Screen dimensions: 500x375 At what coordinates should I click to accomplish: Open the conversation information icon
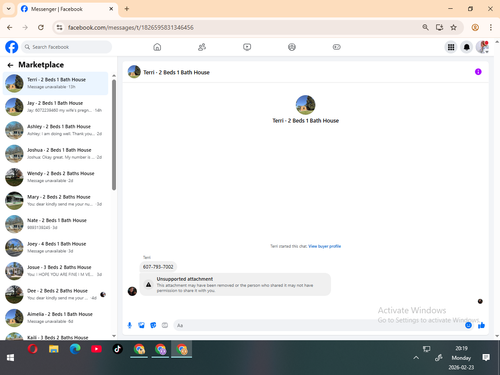(x=478, y=72)
